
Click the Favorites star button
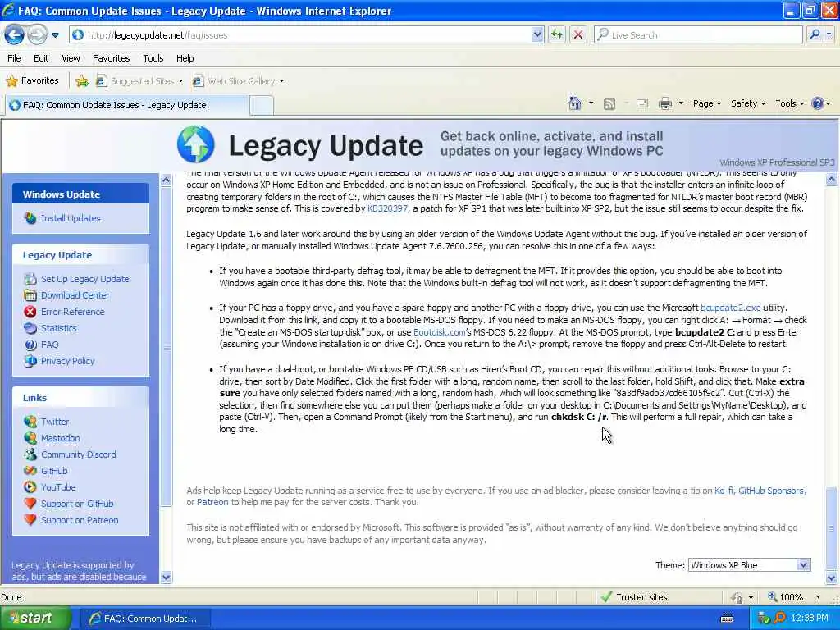(x=32, y=81)
